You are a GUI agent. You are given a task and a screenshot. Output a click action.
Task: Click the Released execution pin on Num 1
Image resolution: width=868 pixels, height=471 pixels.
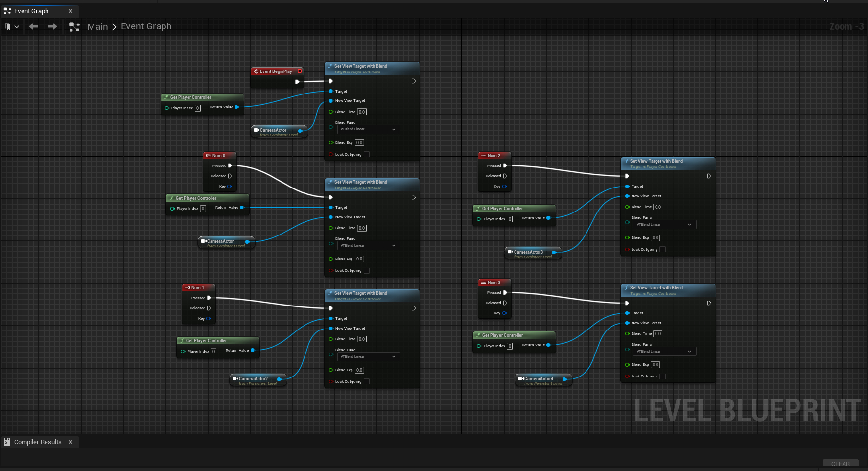(x=209, y=308)
